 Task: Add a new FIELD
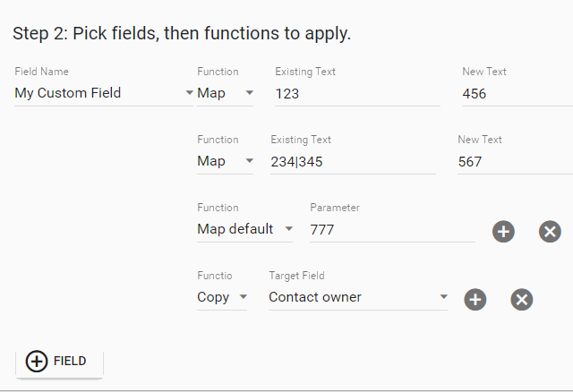pos(59,362)
